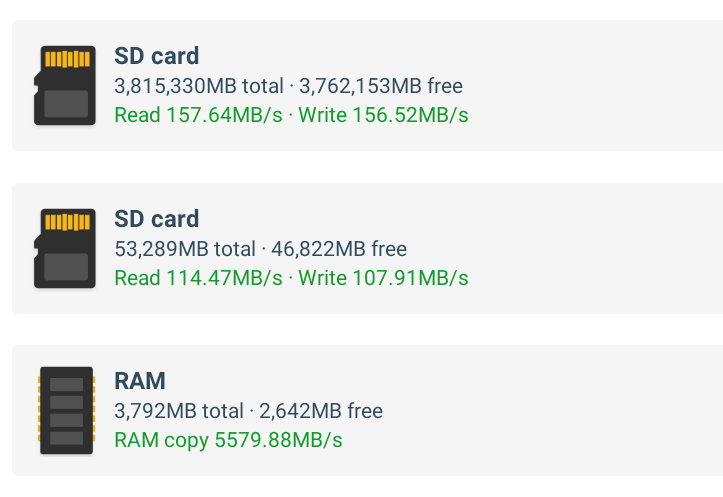Click the RAM chip icon
This screenshot has height=497, width=723.
[66, 410]
